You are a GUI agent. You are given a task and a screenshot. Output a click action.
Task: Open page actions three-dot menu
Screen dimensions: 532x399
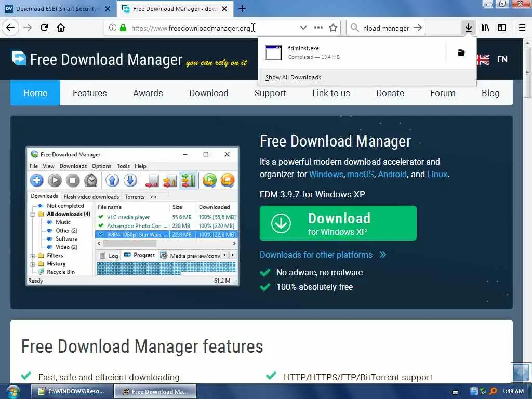(x=318, y=28)
